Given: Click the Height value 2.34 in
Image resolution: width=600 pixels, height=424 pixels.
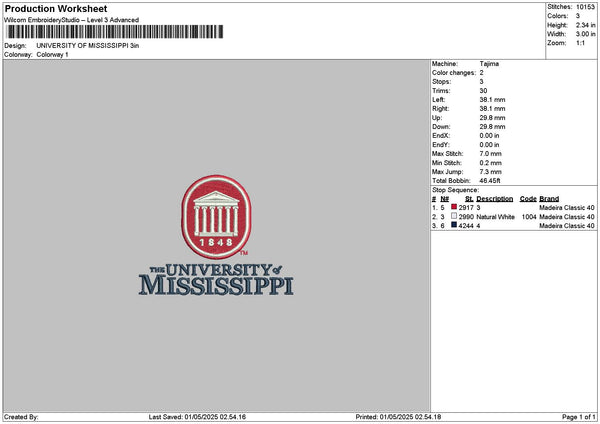Looking at the screenshot, I should (585, 25).
